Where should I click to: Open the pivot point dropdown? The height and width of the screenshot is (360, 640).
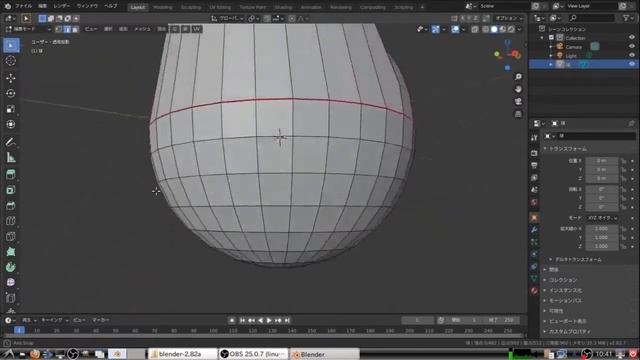point(253,18)
